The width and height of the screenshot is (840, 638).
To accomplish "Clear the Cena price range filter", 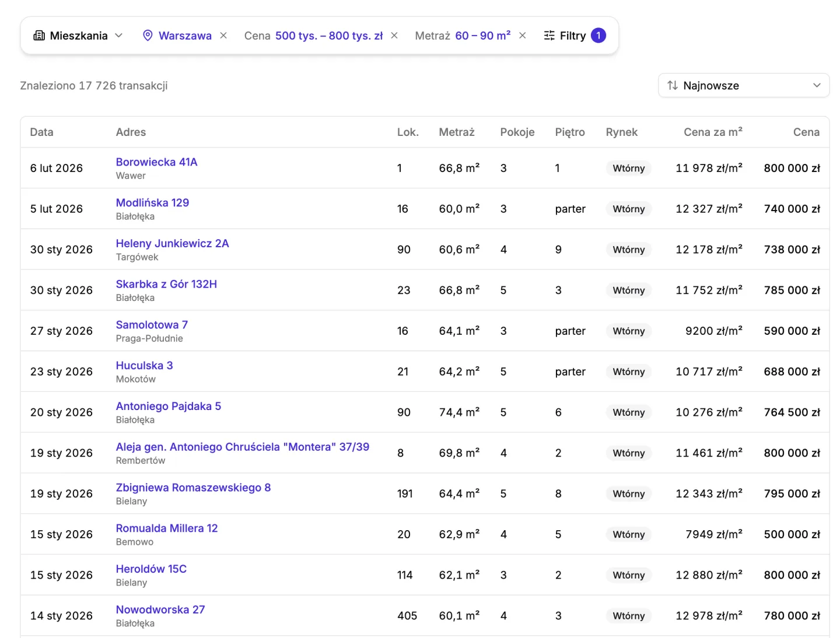I will (394, 36).
